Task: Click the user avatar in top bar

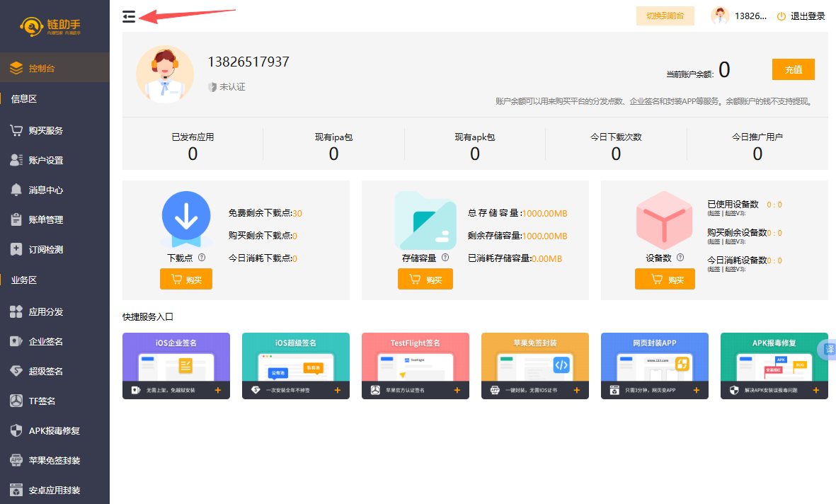Action: pos(720,16)
